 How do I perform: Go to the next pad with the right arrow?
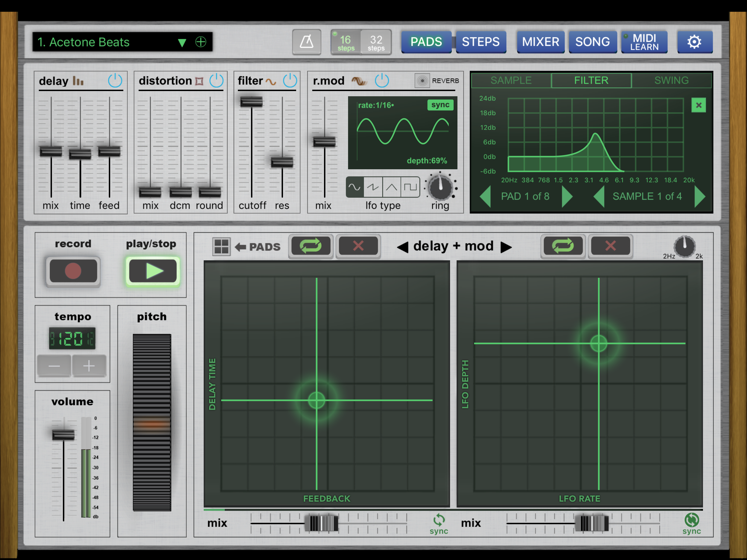(x=567, y=196)
